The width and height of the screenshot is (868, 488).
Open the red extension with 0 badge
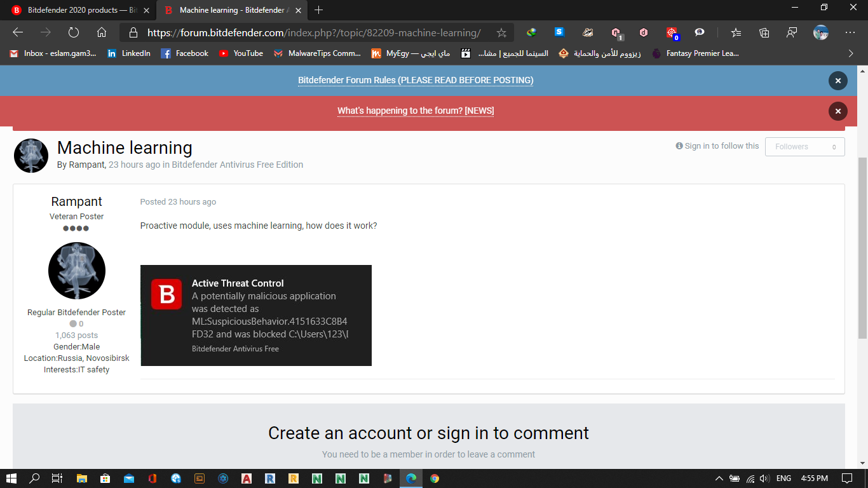[672, 32]
